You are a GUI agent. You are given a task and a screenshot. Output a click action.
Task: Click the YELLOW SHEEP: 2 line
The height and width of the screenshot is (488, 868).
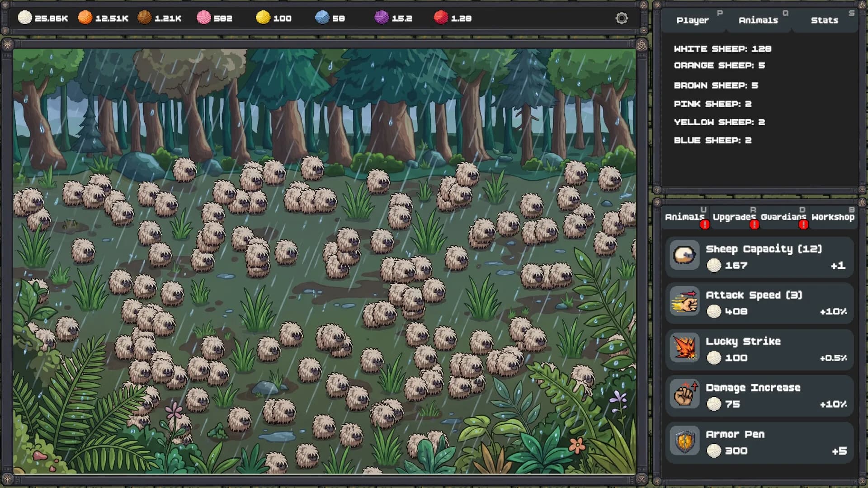(719, 122)
